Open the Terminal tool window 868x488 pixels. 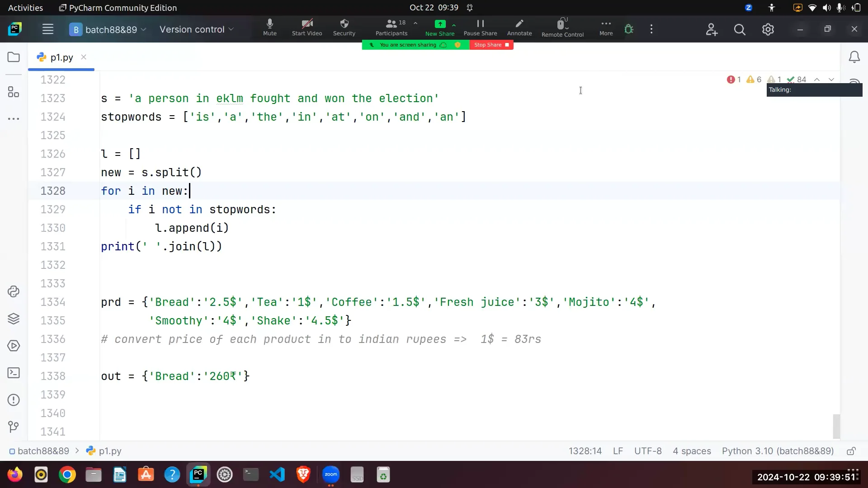[13, 372]
